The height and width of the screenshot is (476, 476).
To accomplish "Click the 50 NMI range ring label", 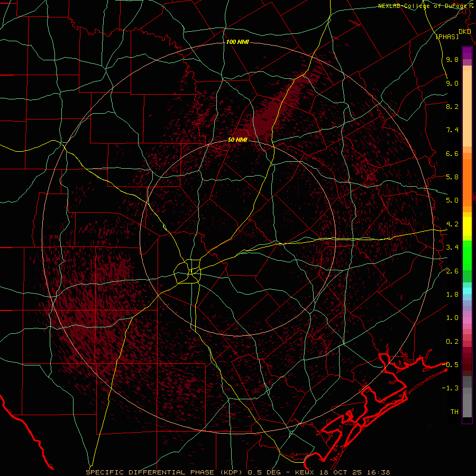I will 237,140.
